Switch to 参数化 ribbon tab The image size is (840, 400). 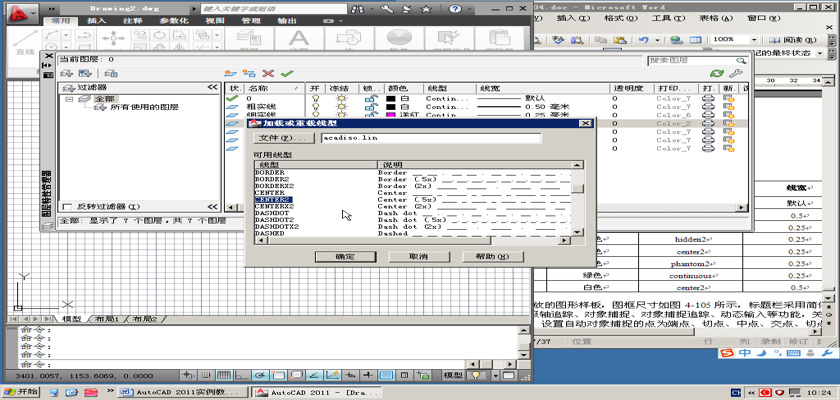(174, 21)
